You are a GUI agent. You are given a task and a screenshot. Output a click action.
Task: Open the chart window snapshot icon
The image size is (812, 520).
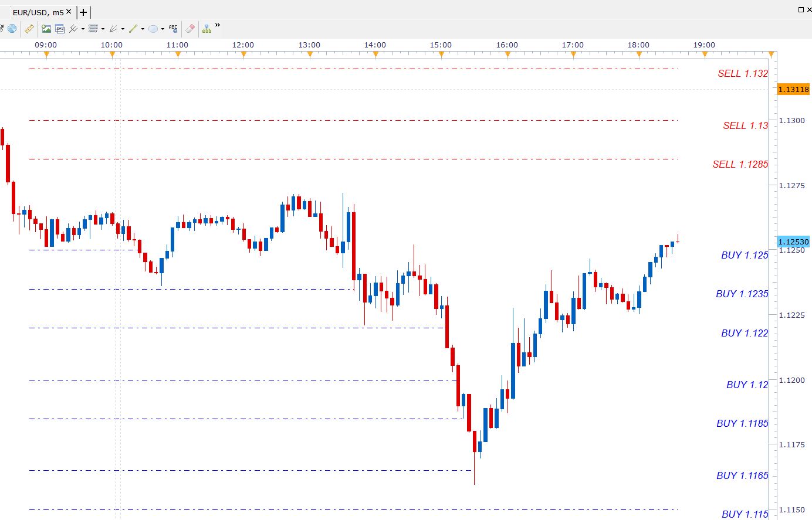click(x=60, y=28)
